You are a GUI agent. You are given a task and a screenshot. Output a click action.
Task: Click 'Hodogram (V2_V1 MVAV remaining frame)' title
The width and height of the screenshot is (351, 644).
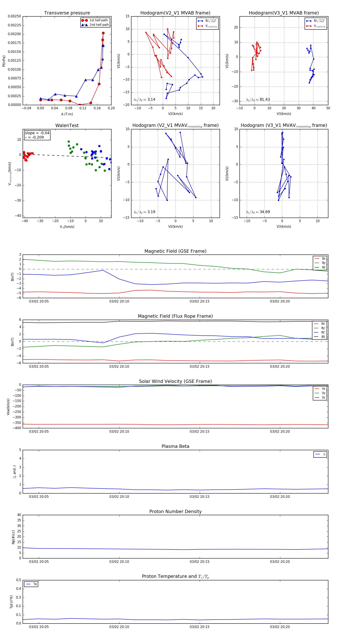click(x=175, y=125)
